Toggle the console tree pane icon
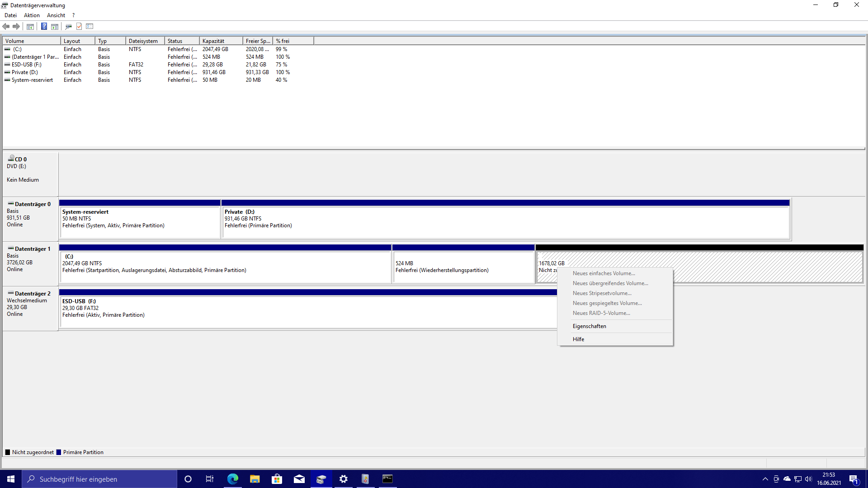 (30, 27)
